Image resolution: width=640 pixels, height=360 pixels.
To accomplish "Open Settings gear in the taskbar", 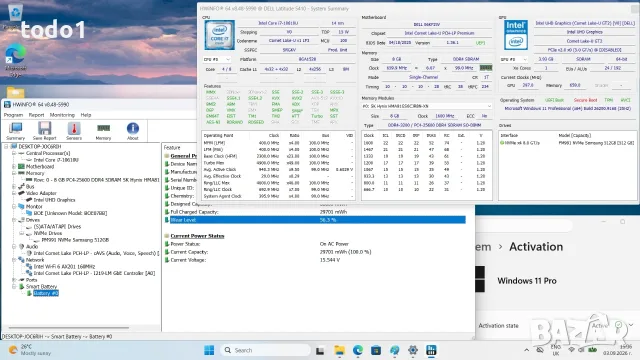I will pos(413,350).
